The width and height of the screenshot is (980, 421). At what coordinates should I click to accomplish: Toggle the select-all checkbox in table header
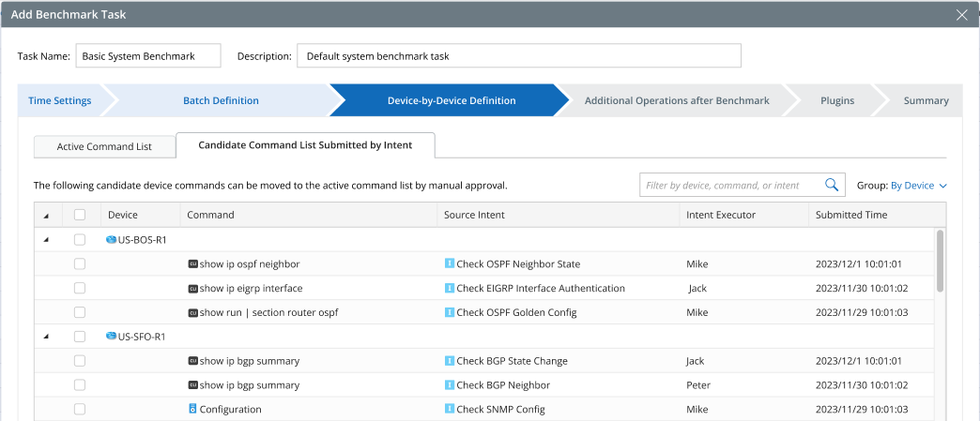click(80, 215)
